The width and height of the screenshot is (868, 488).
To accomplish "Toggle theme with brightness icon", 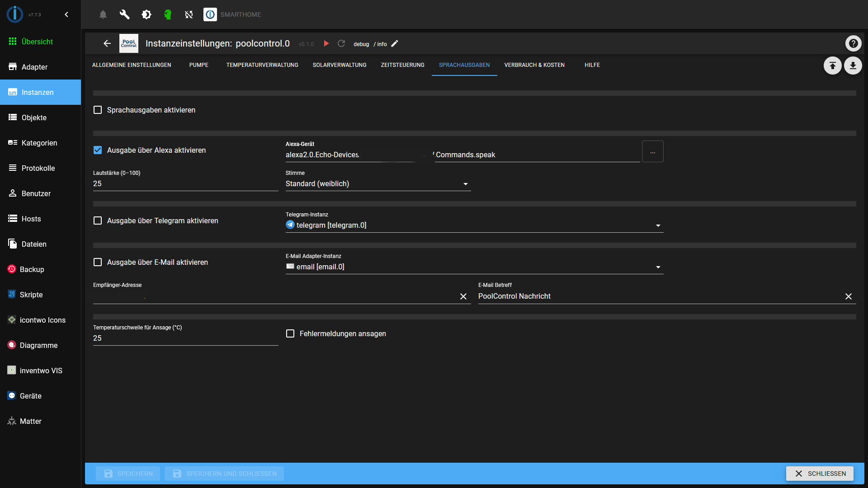I will click(146, 14).
